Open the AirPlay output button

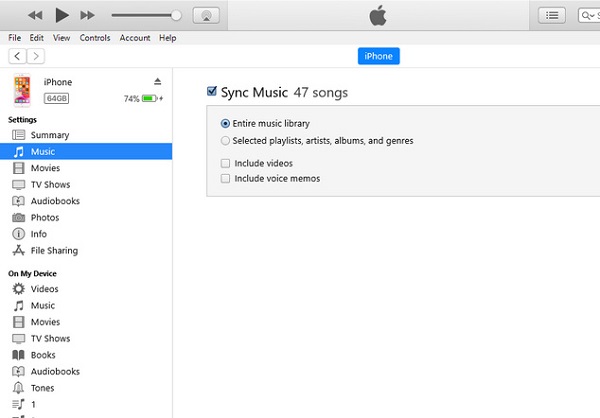[206, 15]
